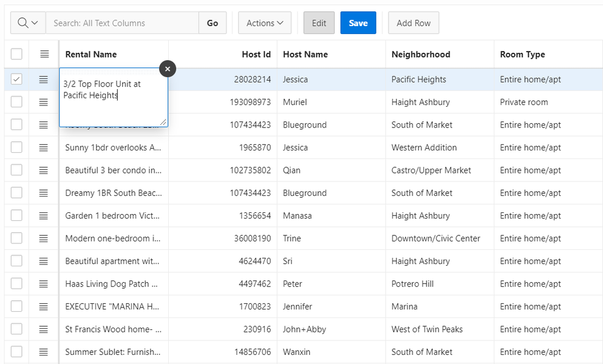Viewport: 603px width, 364px height.
Task: Click the Search All Text Columns field
Action: (x=122, y=23)
